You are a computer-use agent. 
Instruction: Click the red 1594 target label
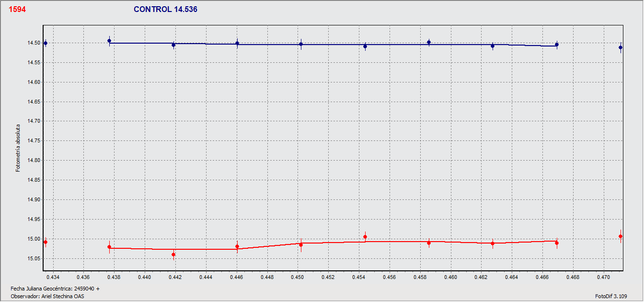(17, 9)
